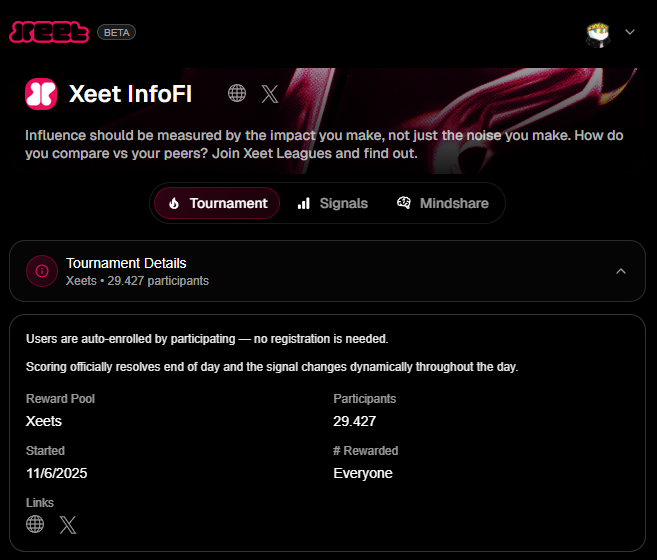The height and width of the screenshot is (560, 657).
Task: Collapse the Tournament Details section
Action: point(621,271)
